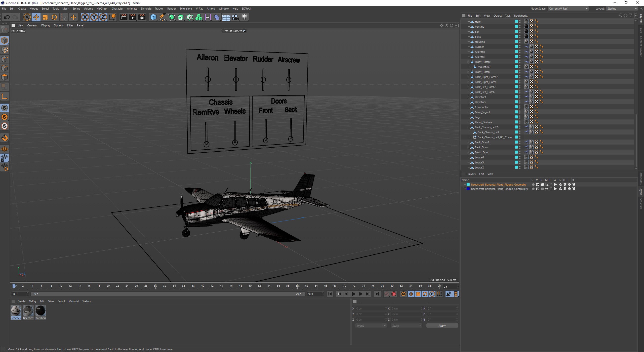Screen dimensions: 644x352
Task: Select Make Editable icon in left sidebar
Action: pyautogui.click(x=5, y=29)
